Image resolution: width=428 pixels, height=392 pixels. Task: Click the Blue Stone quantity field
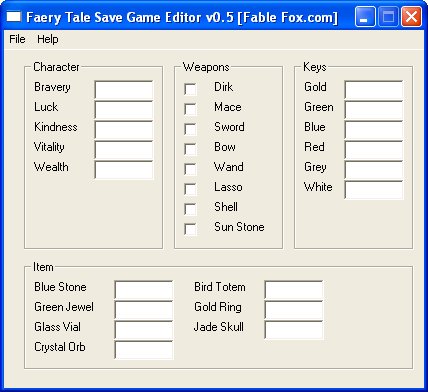pyautogui.click(x=144, y=289)
